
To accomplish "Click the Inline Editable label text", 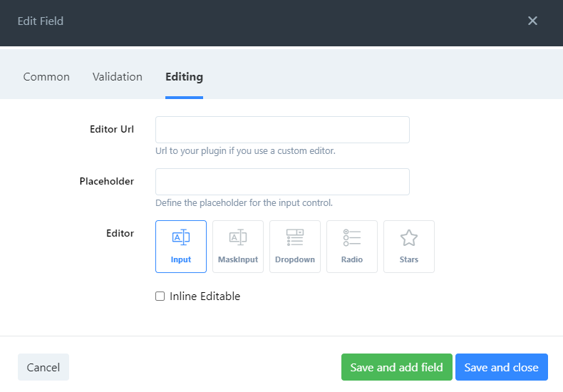I will 205,296.
